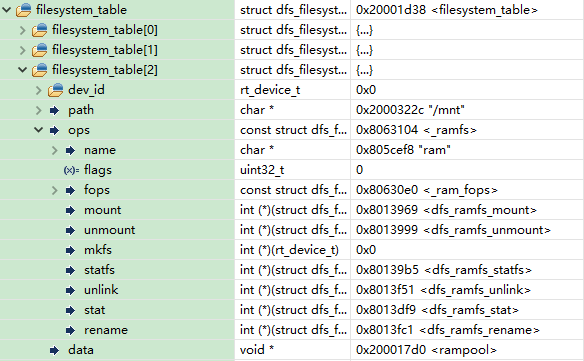Click the filesystem_table[0] struct icon

[x=39, y=30]
